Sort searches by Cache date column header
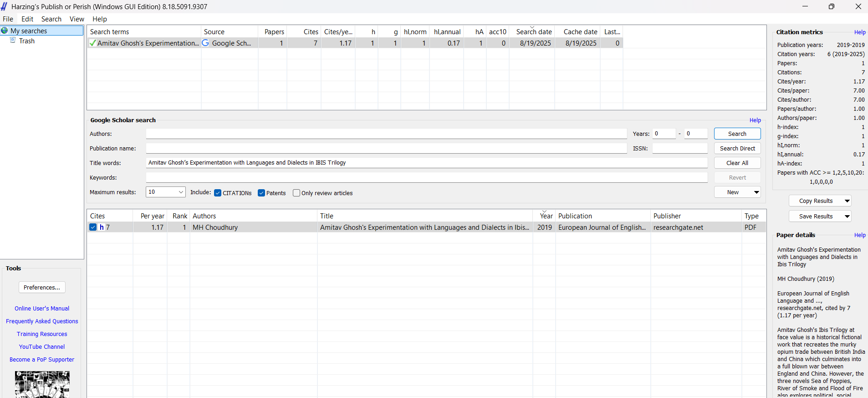Image resolution: width=868 pixels, height=398 pixels. pyautogui.click(x=577, y=31)
